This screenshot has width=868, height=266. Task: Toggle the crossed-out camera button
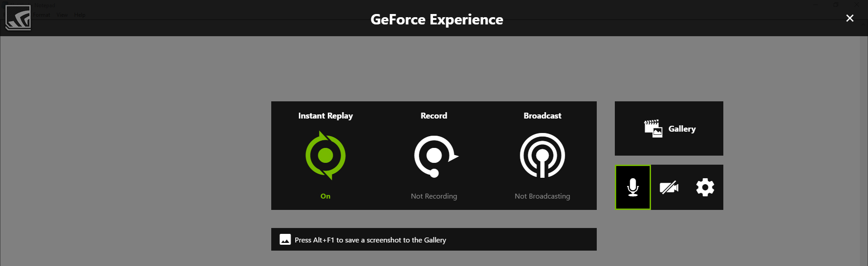tap(669, 187)
